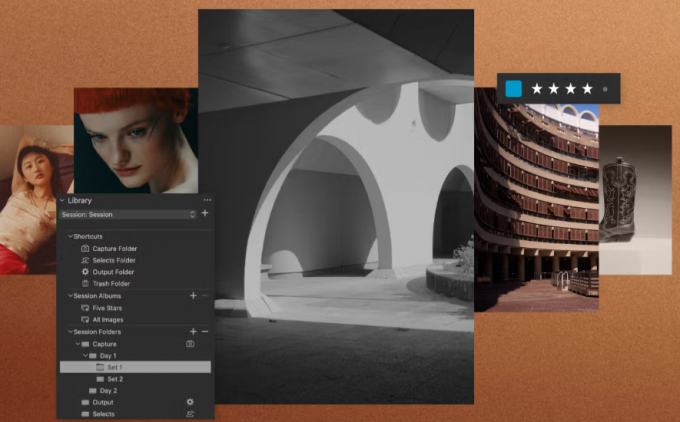The image size is (680, 422).
Task: Click the empty fifth rating dot
Action: pyautogui.click(x=605, y=89)
